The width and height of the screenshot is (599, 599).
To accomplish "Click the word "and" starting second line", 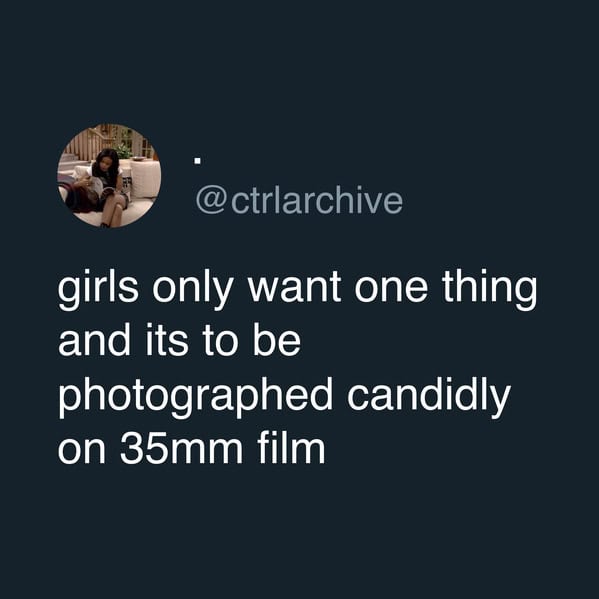I will click(94, 341).
